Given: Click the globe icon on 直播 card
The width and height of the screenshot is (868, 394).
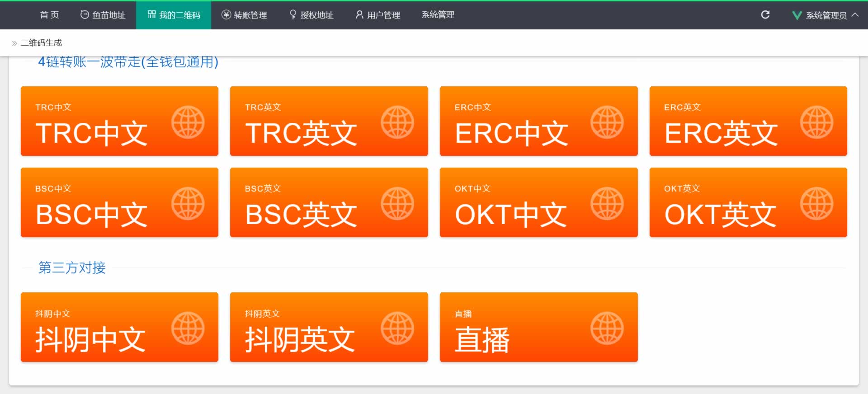Looking at the screenshot, I should pyautogui.click(x=607, y=328).
